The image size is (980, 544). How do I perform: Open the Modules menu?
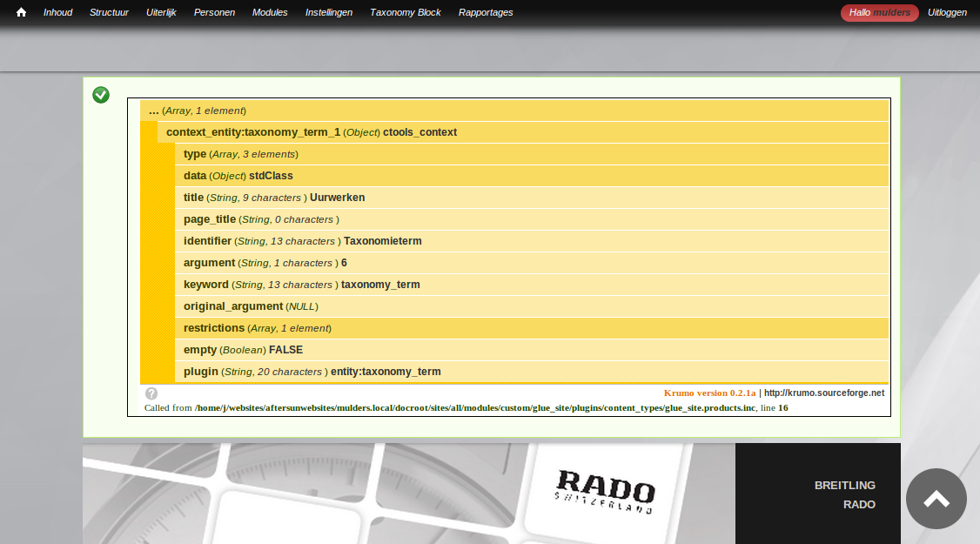270,12
